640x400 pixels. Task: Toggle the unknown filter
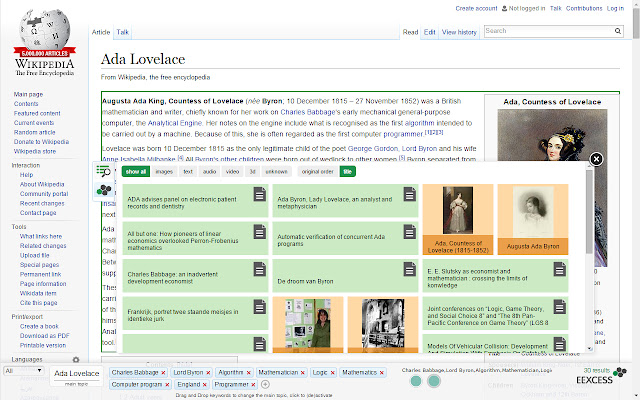point(276,171)
